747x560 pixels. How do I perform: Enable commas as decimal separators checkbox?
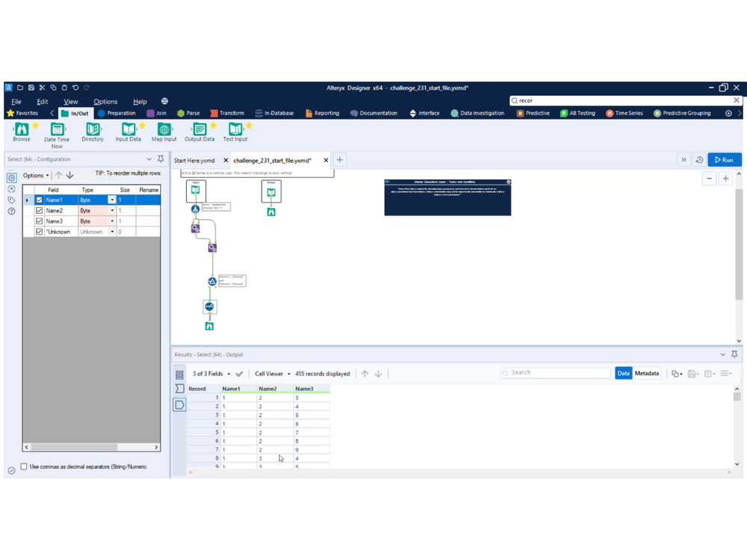pos(24,467)
